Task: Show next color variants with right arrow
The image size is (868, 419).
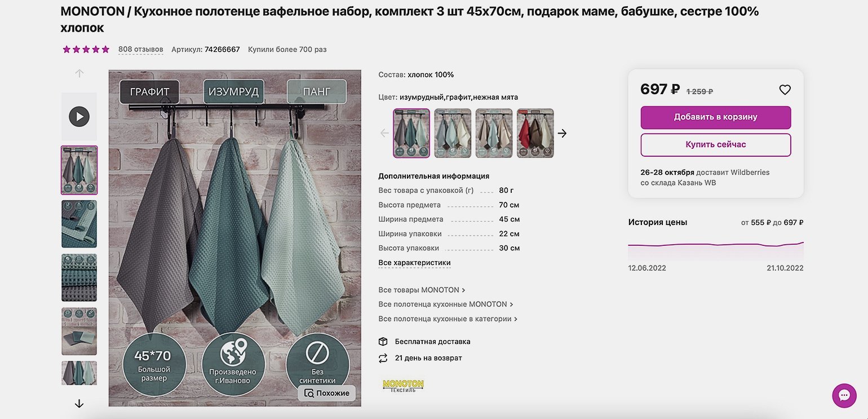Action: 562,133
